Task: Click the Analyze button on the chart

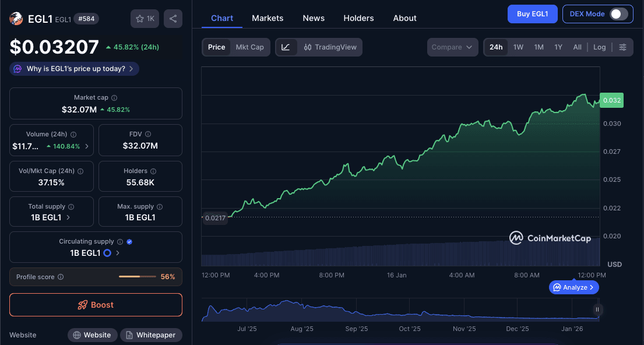Action: (573, 287)
